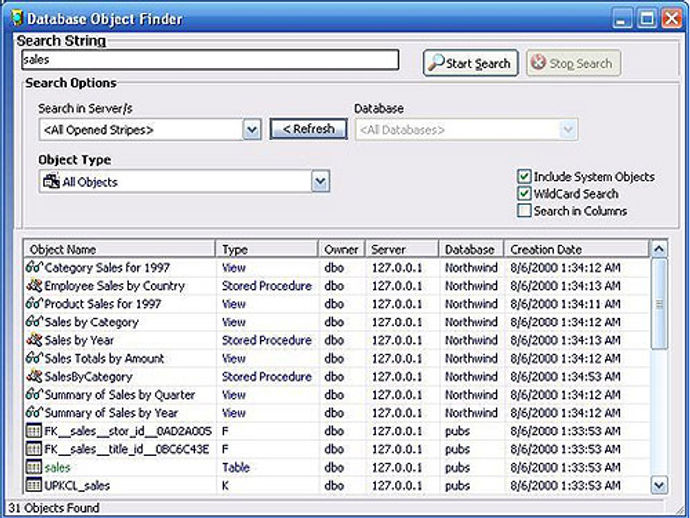Screen dimensions: 690x518
Task: Sort by the Type column header
Action: (267, 249)
